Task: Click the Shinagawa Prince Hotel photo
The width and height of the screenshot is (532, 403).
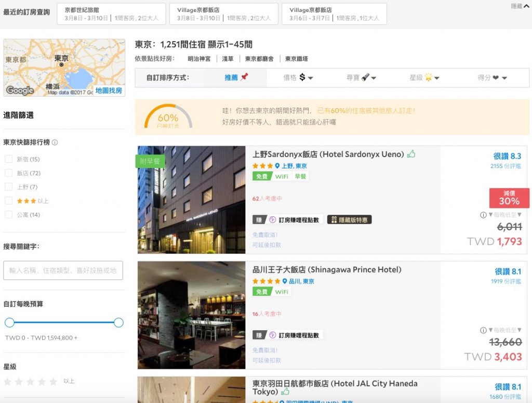Action: click(x=191, y=315)
